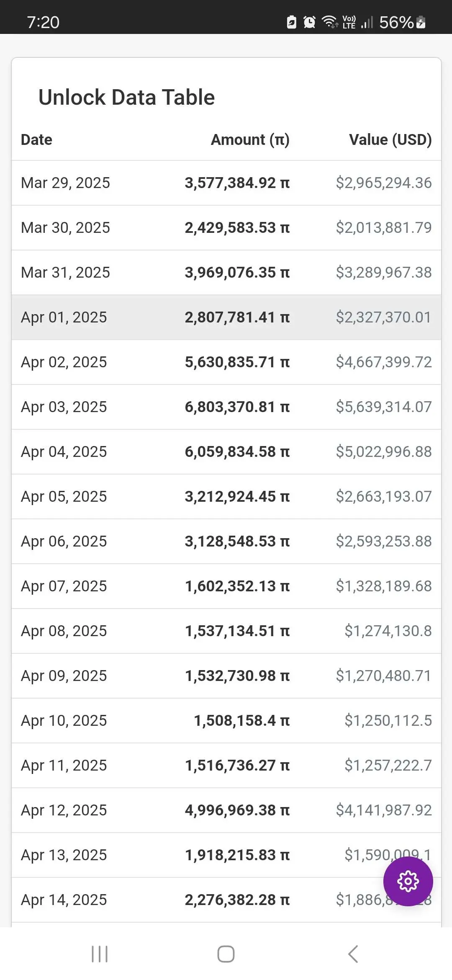Tap the Wi-Fi status bar icon
452x980 pixels.
(x=329, y=22)
